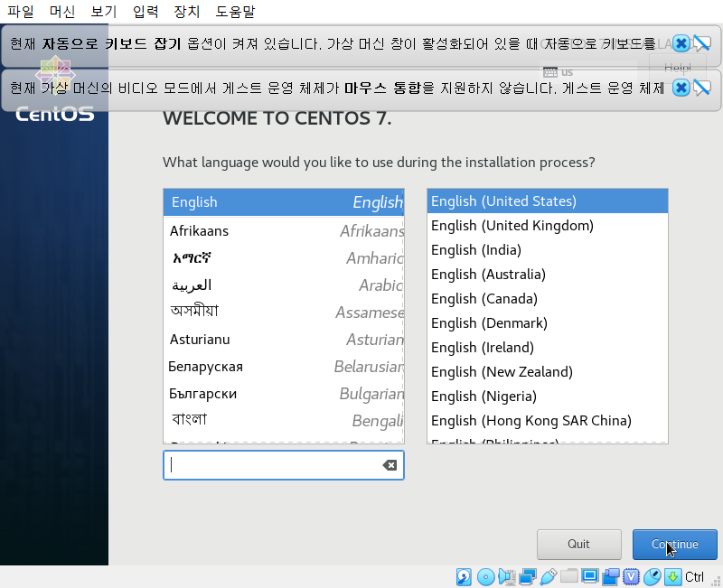The width and height of the screenshot is (723, 588).
Task: Click the mouse integration status icon
Action: 652,576
